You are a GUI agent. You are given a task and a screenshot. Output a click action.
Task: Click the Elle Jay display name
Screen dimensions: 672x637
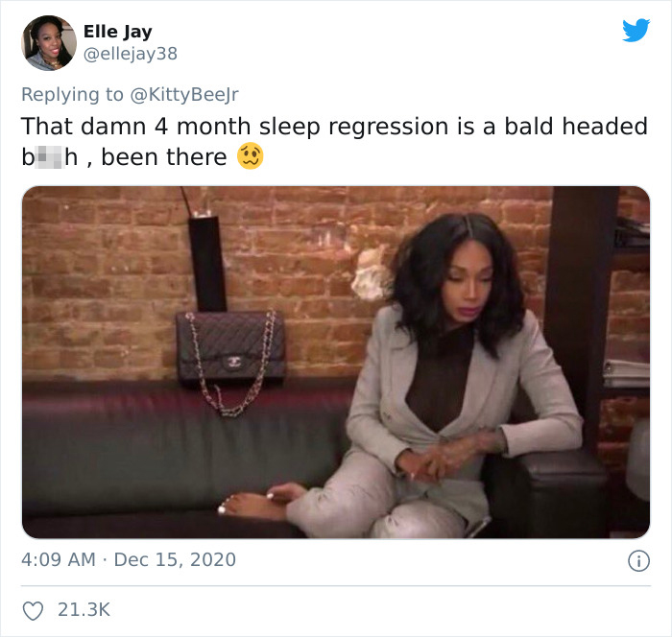click(x=118, y=32)
